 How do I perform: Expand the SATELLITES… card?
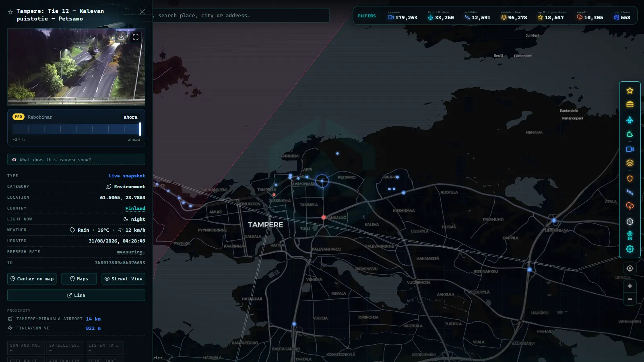[x=65, y=348]
